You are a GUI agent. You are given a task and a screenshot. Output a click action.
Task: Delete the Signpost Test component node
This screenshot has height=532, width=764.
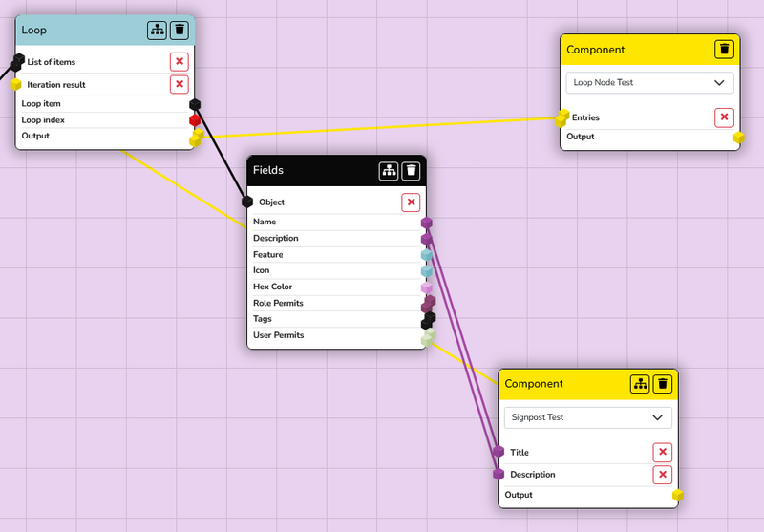[x=662, y=384]
